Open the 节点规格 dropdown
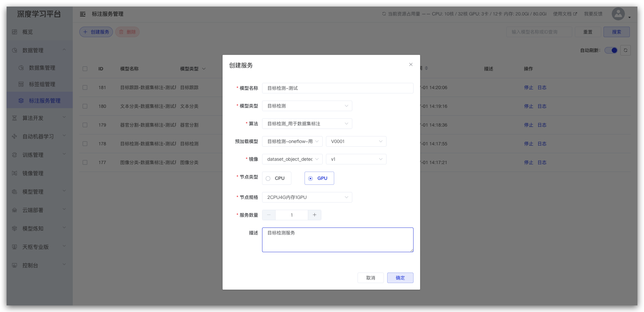The height and width of the screenshot is (312, 644). point(307,197)
